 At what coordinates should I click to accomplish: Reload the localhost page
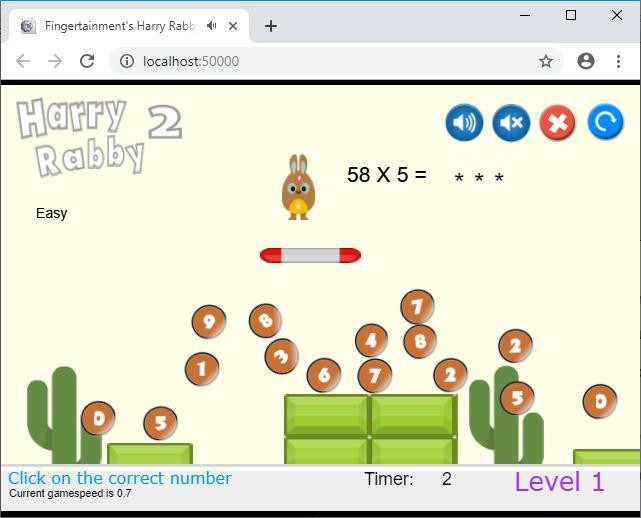[87, 61]
